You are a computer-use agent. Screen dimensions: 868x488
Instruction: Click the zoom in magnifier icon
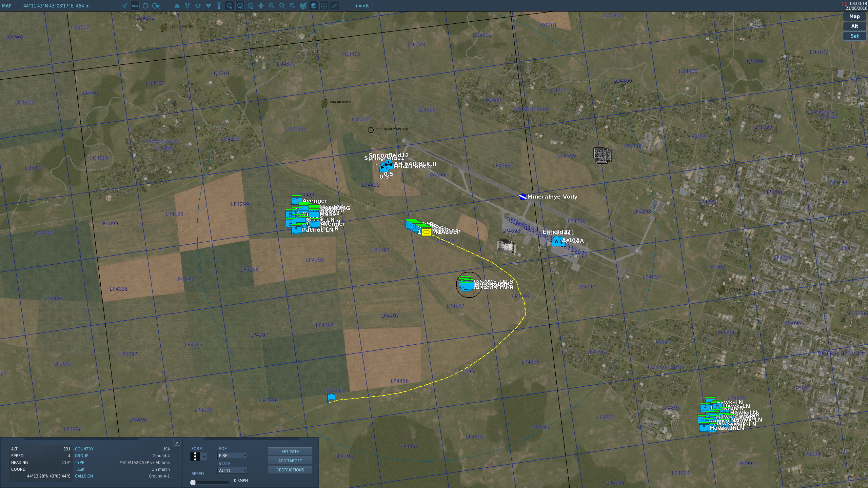click(272, 6)
